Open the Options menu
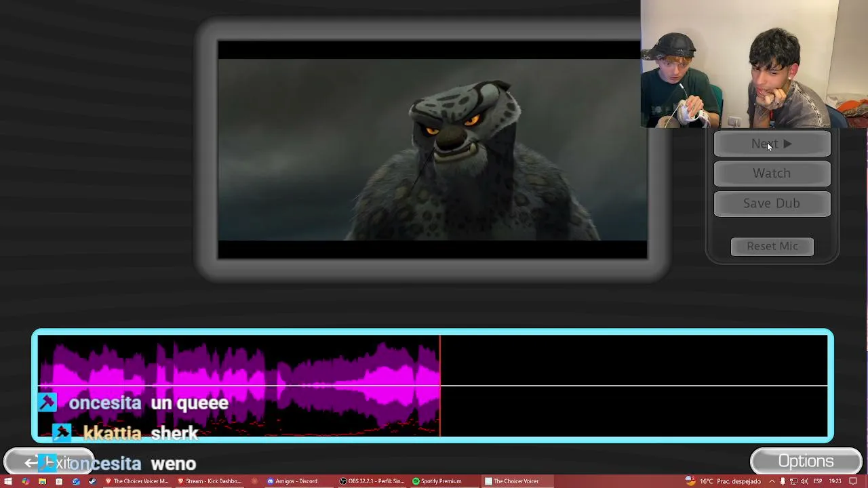This screenshot has width=868, height=488. click(806, 462)
